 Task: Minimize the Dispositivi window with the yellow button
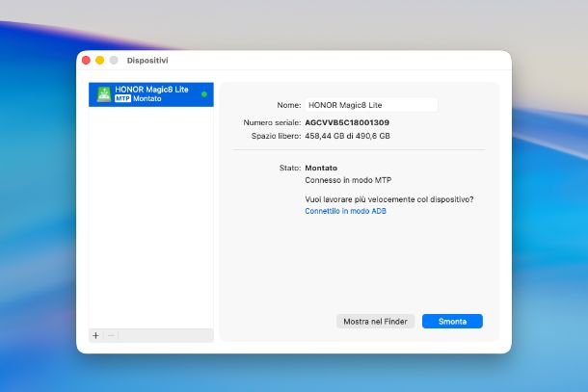point(99,61)
